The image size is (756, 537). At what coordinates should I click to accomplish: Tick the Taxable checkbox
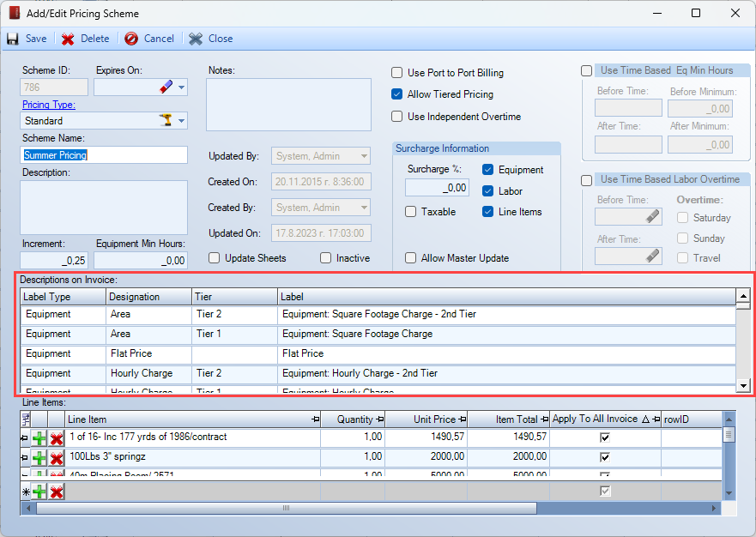(x=411, y=212)
